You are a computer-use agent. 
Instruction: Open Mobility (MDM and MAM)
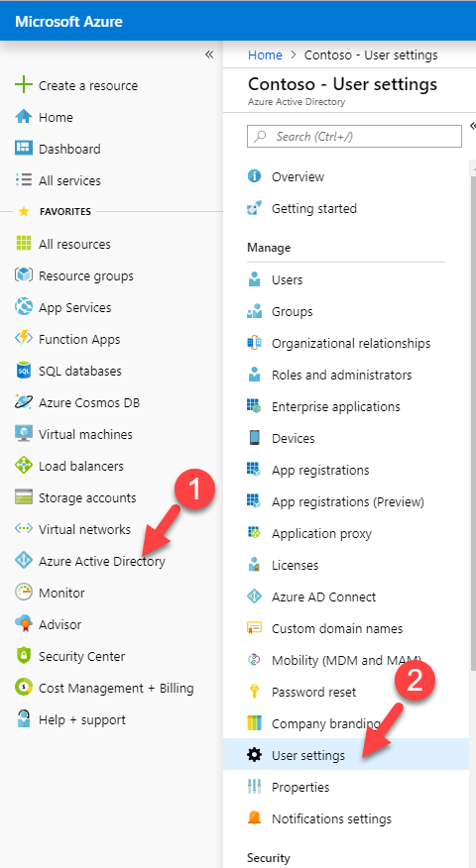[346, 660]
